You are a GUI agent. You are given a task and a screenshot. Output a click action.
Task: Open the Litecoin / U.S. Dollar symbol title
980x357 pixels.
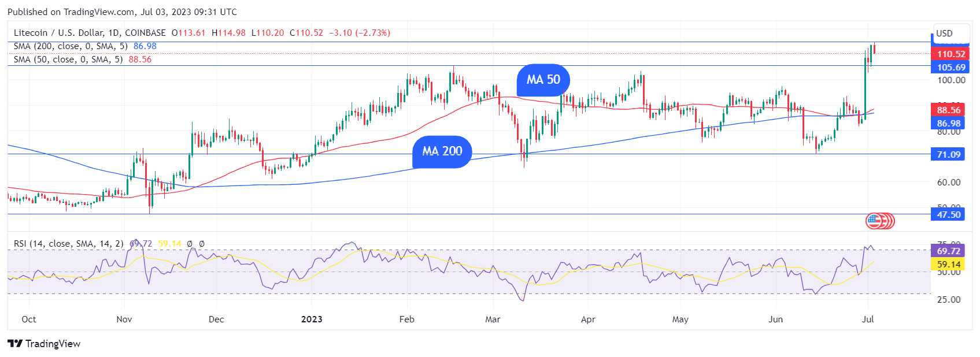(90, 33)
